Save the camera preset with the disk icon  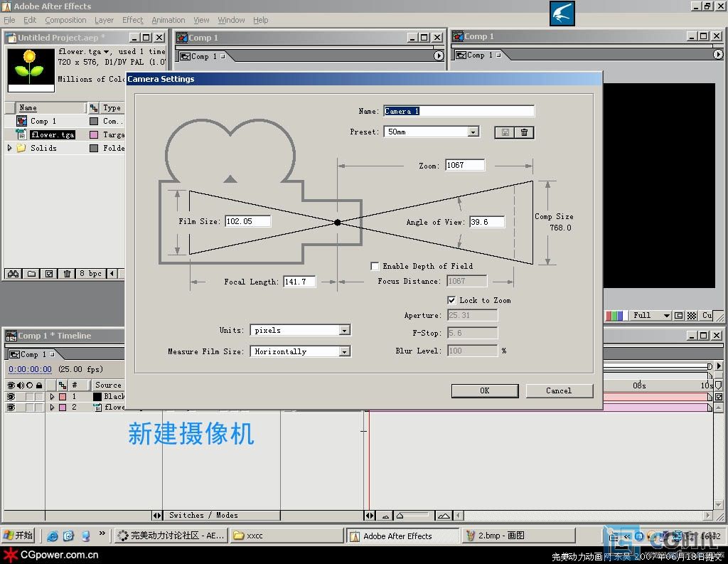pyautogui.click(x=505, y=132)
